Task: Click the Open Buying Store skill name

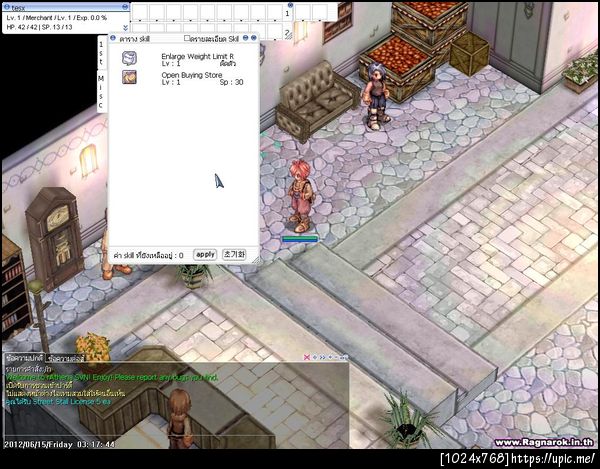Action: 192,75
